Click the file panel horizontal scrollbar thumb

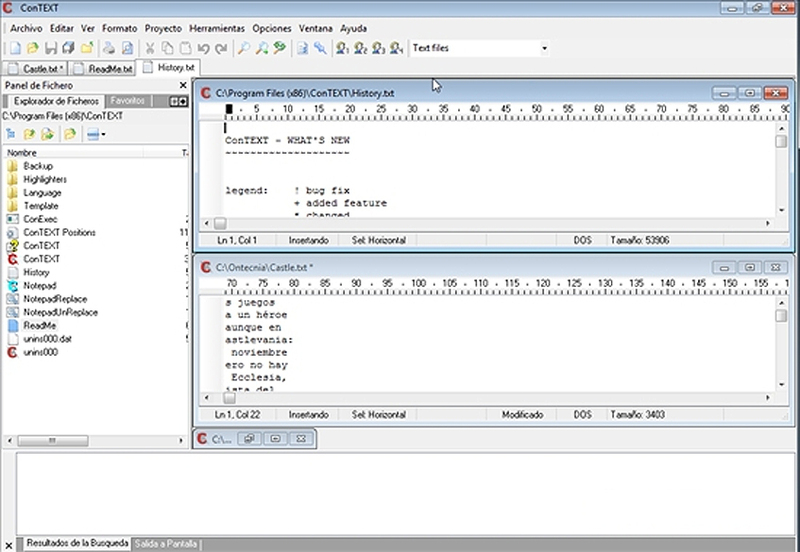53,440
